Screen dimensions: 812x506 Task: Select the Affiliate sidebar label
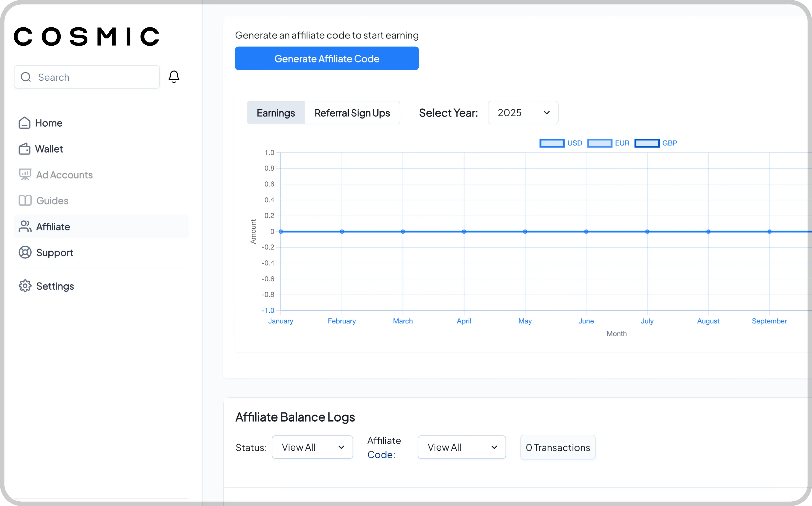[53, 227]
